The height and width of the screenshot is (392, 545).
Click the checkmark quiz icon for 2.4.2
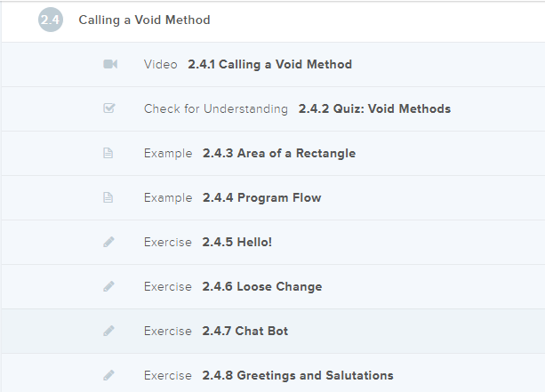pos(109,108)
